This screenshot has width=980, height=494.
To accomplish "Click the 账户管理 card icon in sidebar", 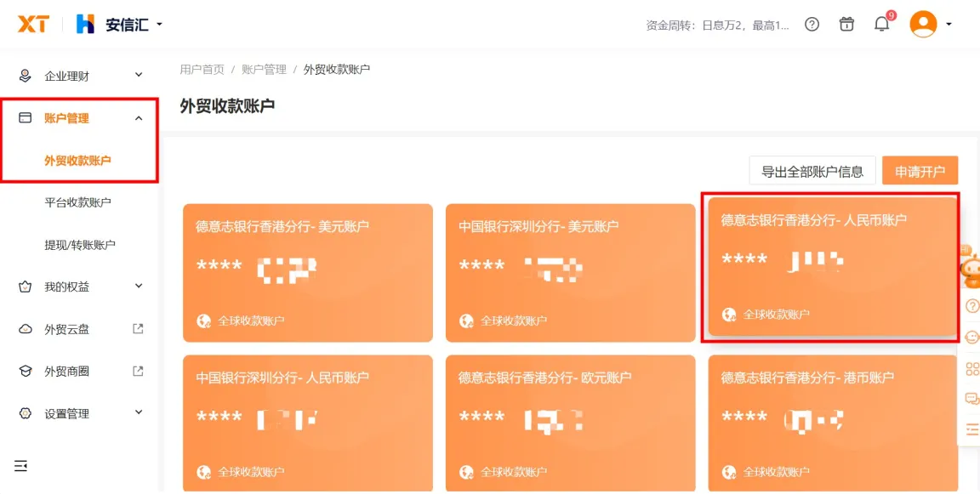I will click(x=25, y=118).
